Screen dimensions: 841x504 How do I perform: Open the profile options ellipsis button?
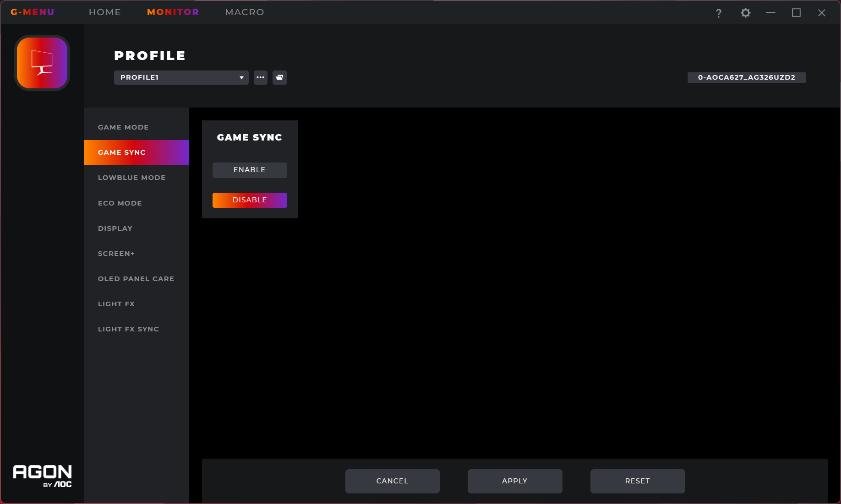coord(261,77)
